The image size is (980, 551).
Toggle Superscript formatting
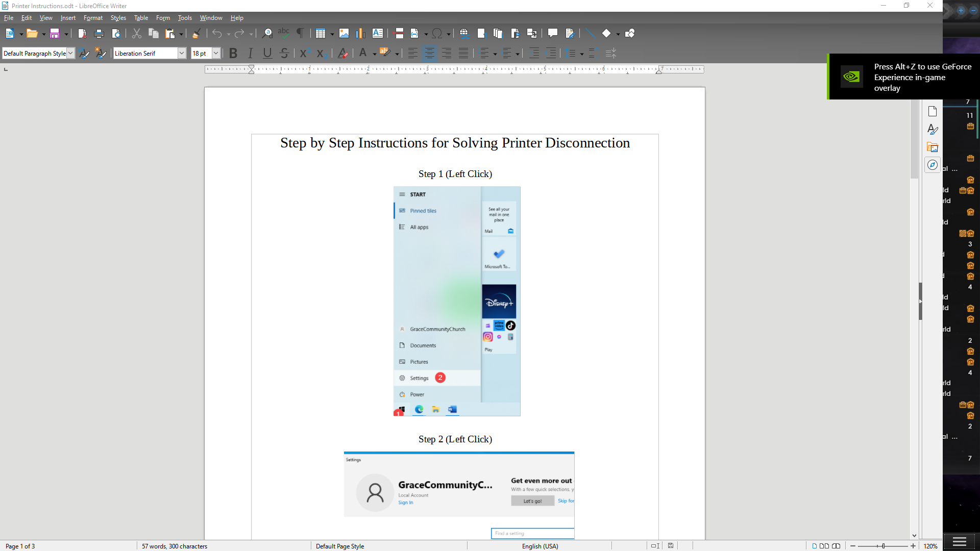click(304, 53)
